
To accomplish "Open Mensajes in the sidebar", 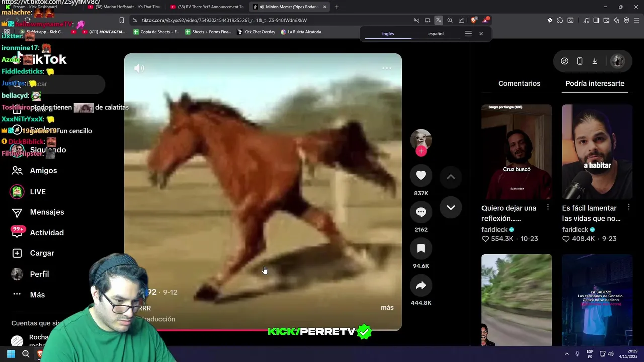I will 47,212.
